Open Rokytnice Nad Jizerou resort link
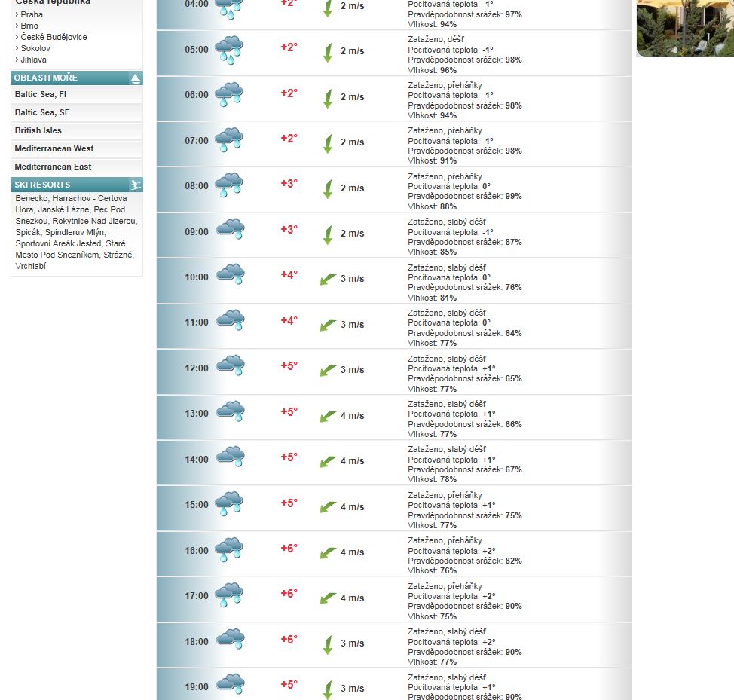Screen dimensions: 734x700 pos(93,221)
